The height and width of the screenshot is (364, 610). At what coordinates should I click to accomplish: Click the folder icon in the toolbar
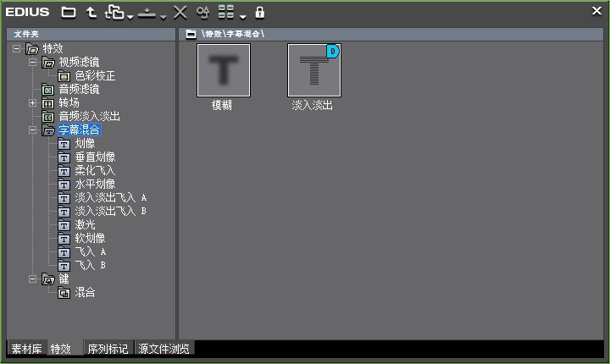click(x=69, y=12)
